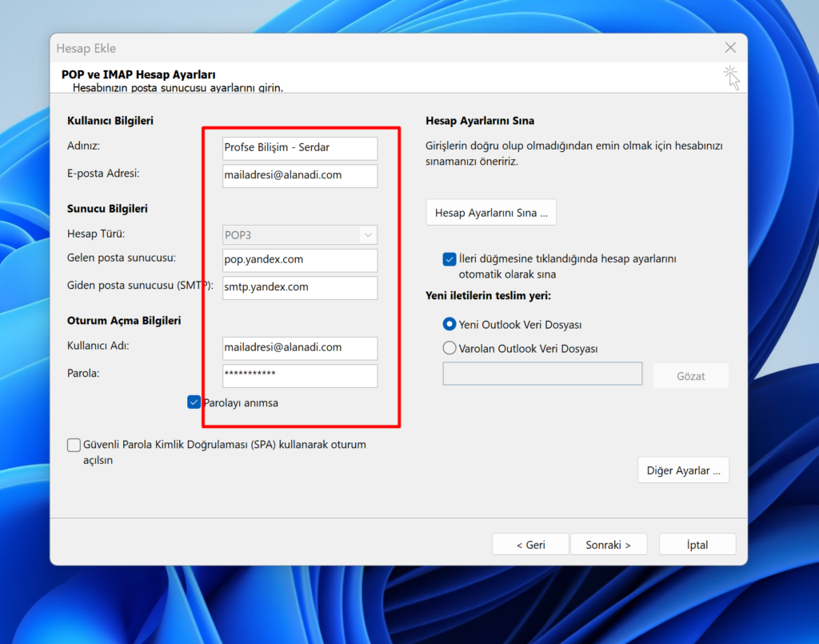The width and height of the screenshot is (819, 644).
Task: Expand the Hesap Türü POP3 dropdown
Action: pos(368,235)
